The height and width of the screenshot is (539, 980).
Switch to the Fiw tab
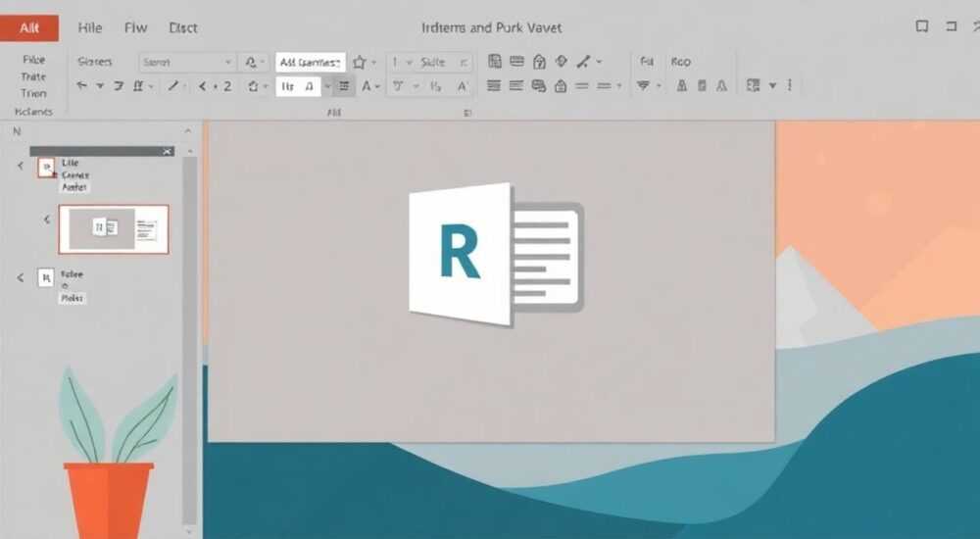pyautogui.click(x=135, y=27)
